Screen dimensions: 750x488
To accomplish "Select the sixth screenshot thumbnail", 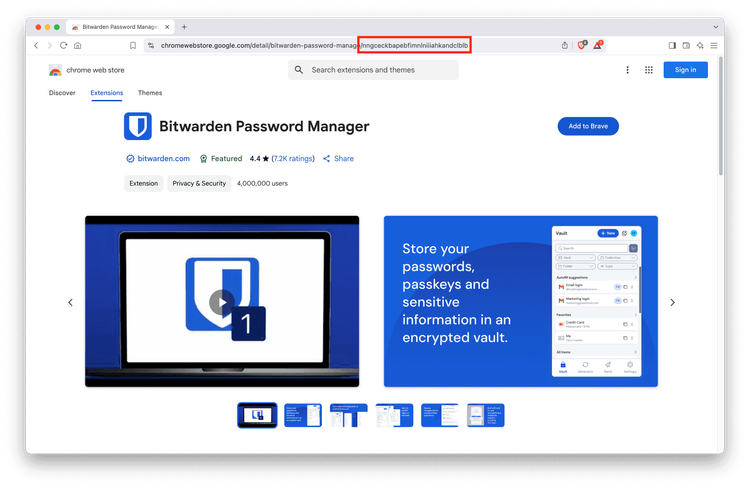I will point(485,415).
